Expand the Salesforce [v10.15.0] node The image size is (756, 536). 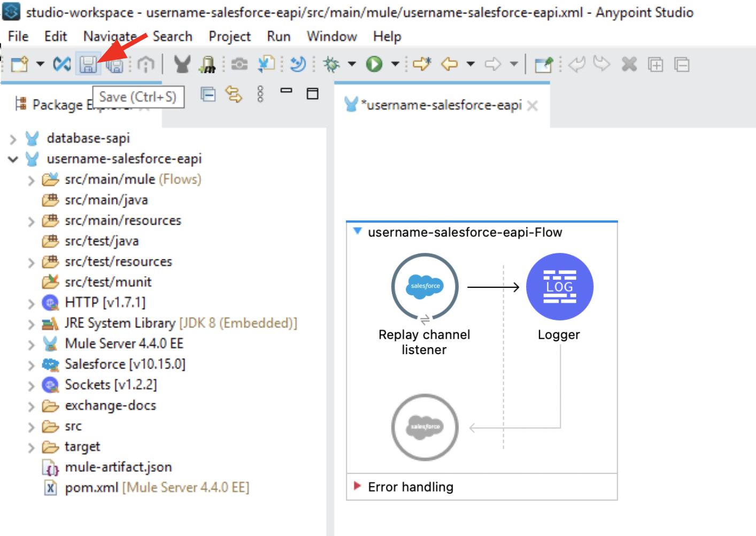[31, 365]
